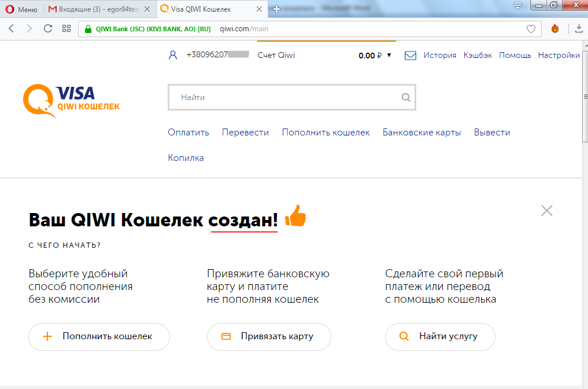Open the Настройки link

click(559, 55)
